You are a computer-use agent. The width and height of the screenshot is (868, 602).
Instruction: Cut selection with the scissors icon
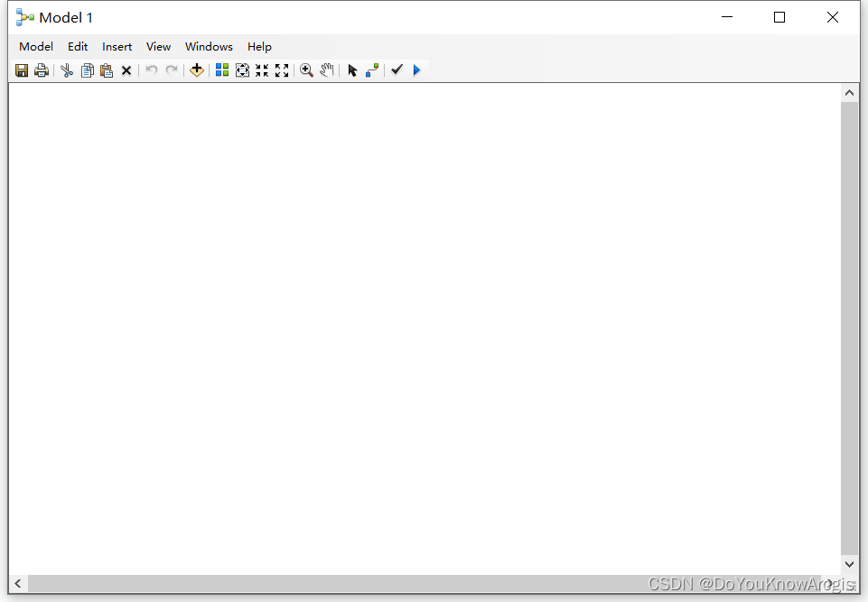tap(67, 70)
